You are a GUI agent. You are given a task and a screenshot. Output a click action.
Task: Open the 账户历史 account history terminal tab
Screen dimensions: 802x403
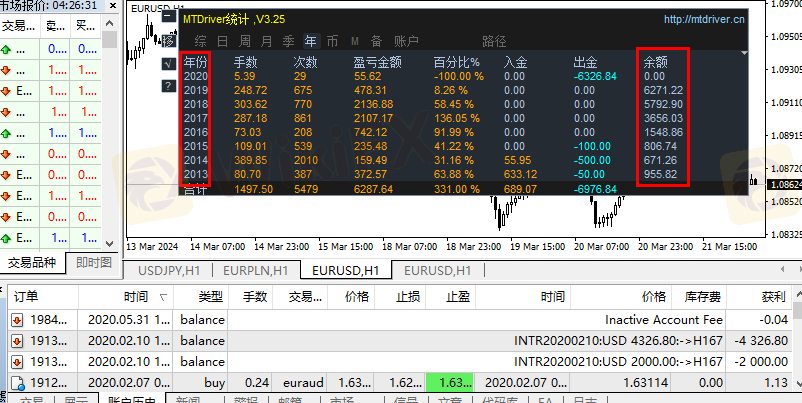[132, 399]
